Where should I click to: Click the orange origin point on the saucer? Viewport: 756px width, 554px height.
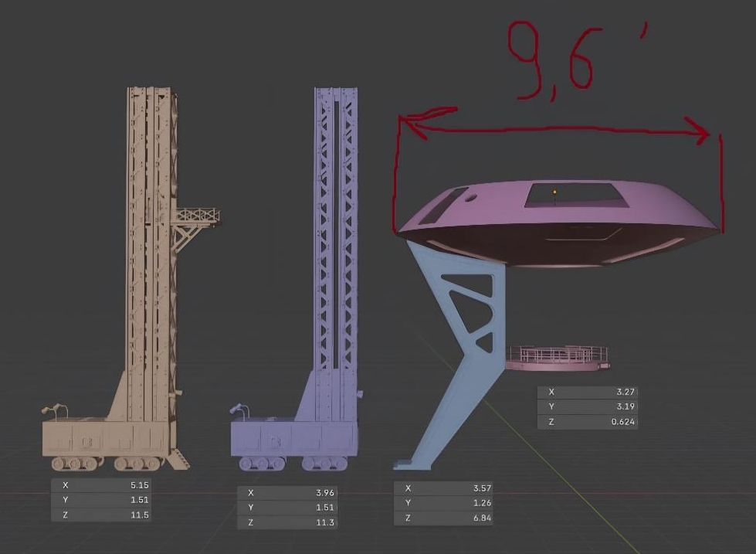pos(554,190)
